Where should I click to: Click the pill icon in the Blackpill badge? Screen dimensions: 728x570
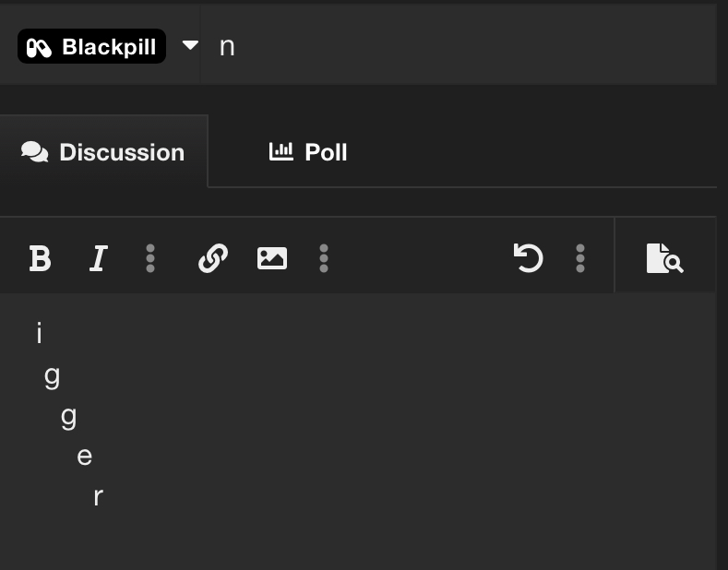[x=39, y=48]
